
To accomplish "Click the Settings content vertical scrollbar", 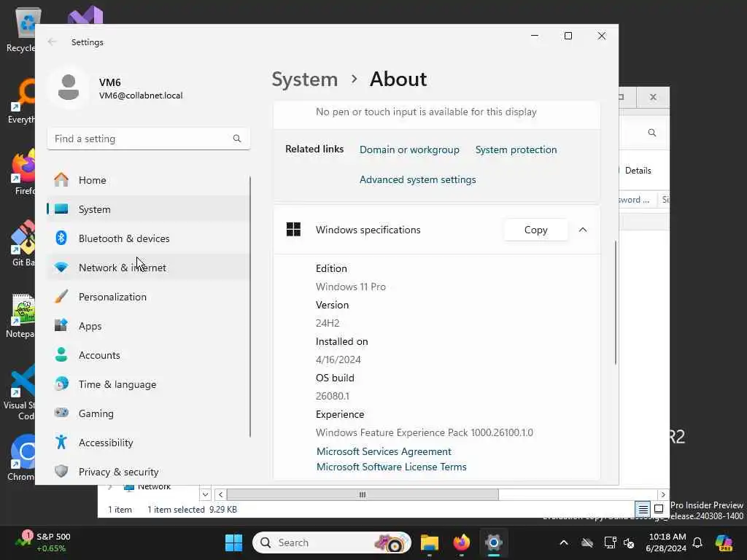I will click(616, 303).
